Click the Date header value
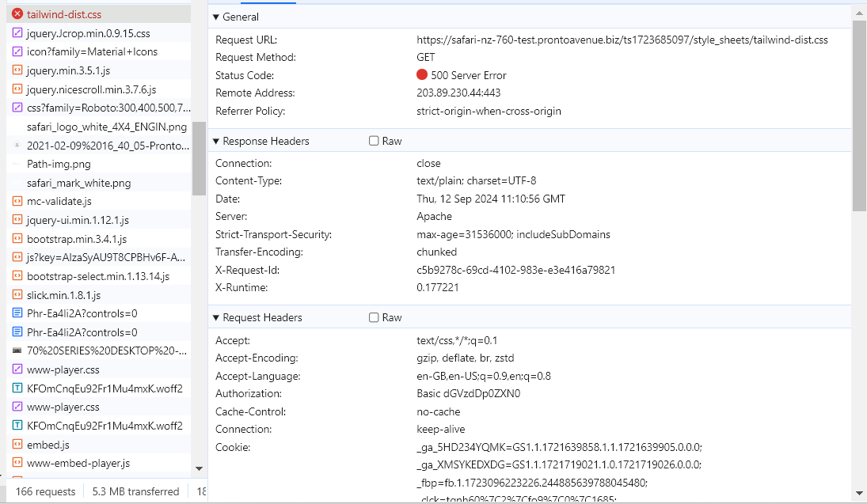This screenshot has width=867, height=504. pyautogui.click(x=491, y=199)
